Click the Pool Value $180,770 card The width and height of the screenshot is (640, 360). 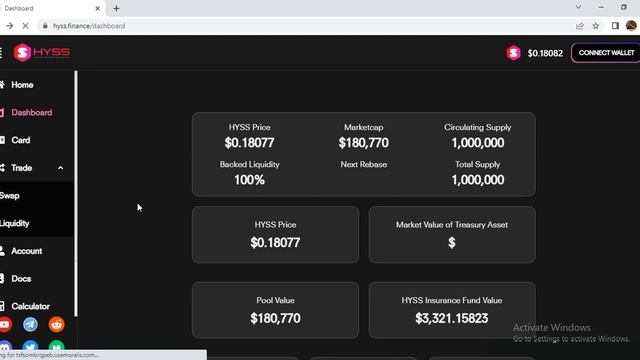tap(276, 310)
